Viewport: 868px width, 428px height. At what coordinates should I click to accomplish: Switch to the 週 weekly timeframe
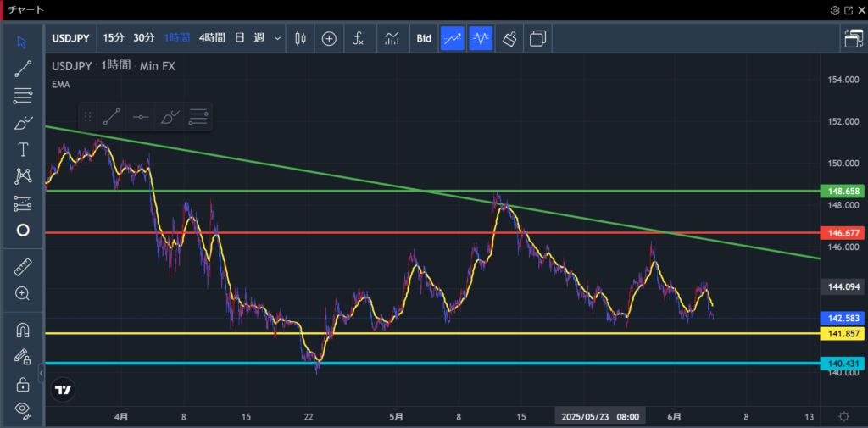pyautogui.click(x=259, y=37)
